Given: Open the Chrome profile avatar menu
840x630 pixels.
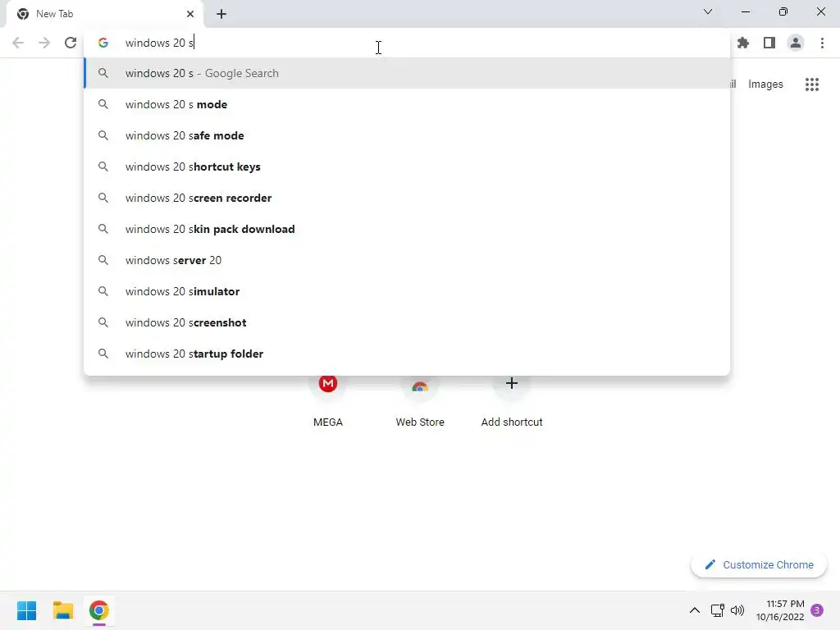Looking at the screenshot, I should point(796,43).
